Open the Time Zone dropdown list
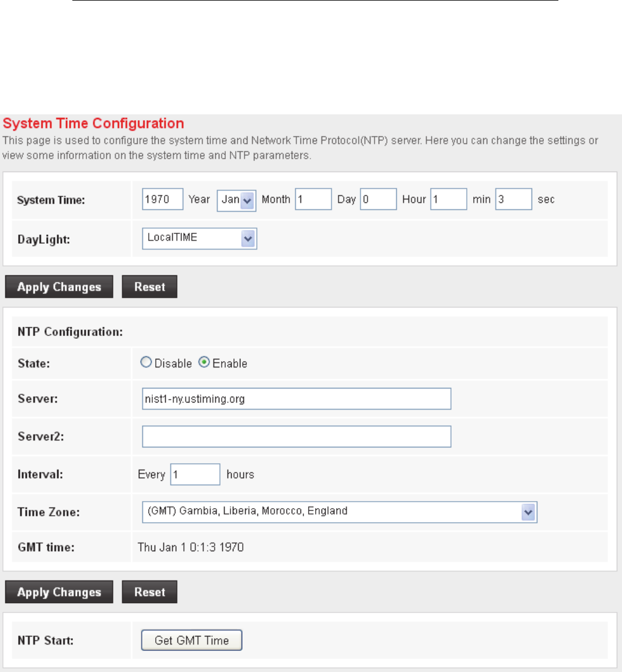Screen dimensions: 622x672 [x=339, y=512]
